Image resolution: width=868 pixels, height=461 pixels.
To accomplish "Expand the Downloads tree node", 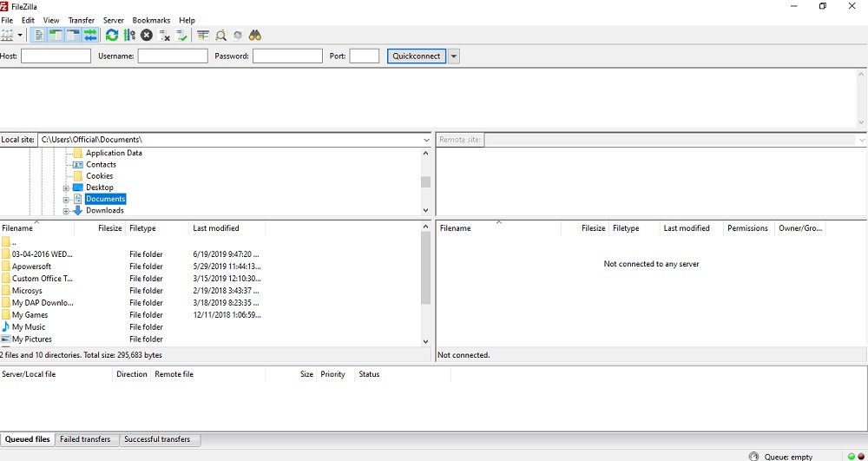I will click(66, 211).
